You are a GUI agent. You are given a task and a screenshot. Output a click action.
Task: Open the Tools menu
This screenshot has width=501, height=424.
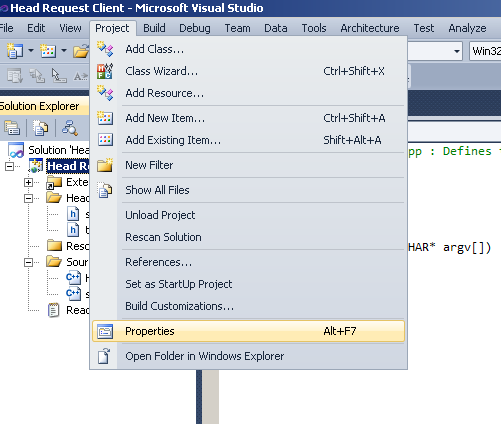314,28
